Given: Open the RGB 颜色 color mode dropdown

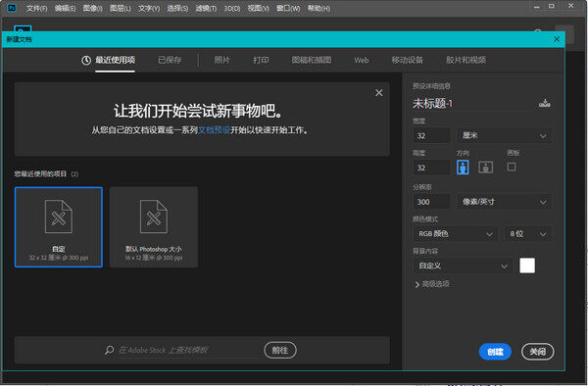Looking at the screenshot, I should pos(456,234).
